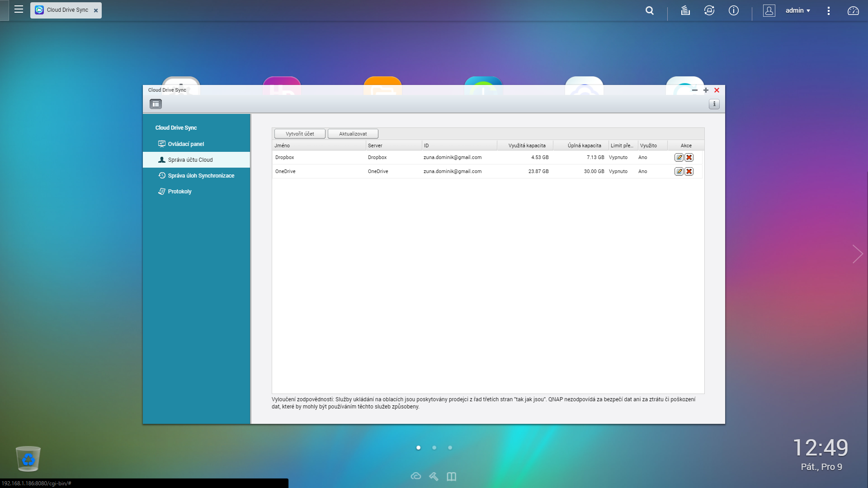Open the resource dashboard gauge icon
Viewport: 868px width, 488px height.
pyautogui.click(x=853, y=10)
